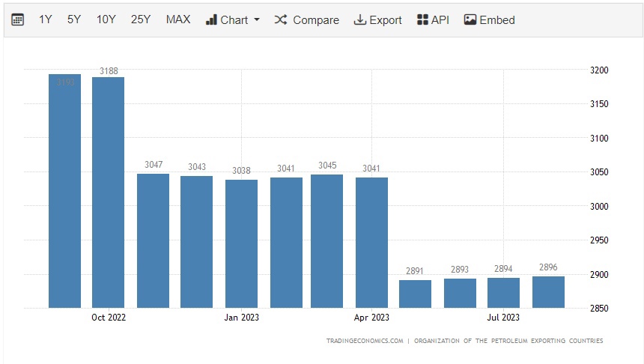Select the 1Y time range
This screenshot has height=364, width=644.
46,20
